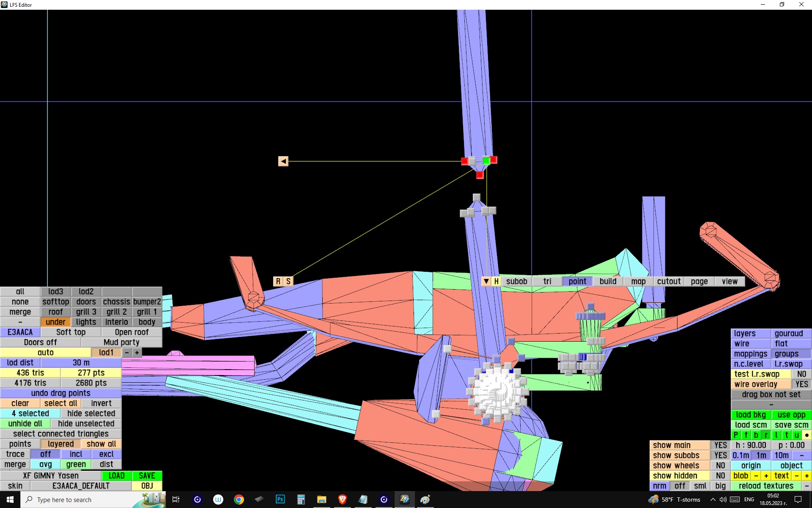Toggle show wheels NO button
This screenshot has height=508, width=812.
(720, 466)
